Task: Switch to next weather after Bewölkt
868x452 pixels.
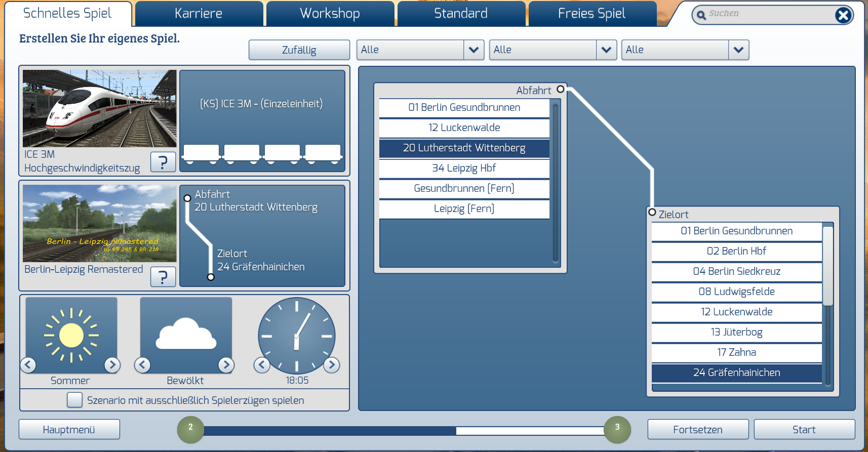Action: click(x=226, y=364)
